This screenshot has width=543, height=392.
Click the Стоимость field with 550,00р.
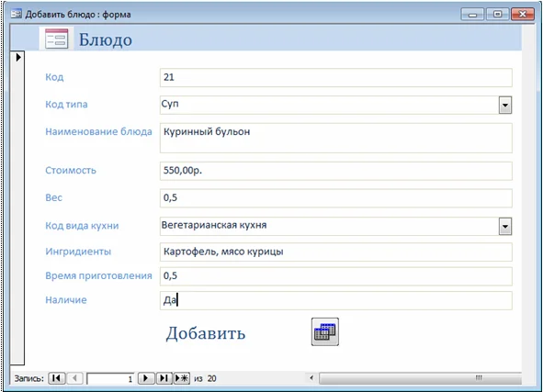tap(336, 171)
